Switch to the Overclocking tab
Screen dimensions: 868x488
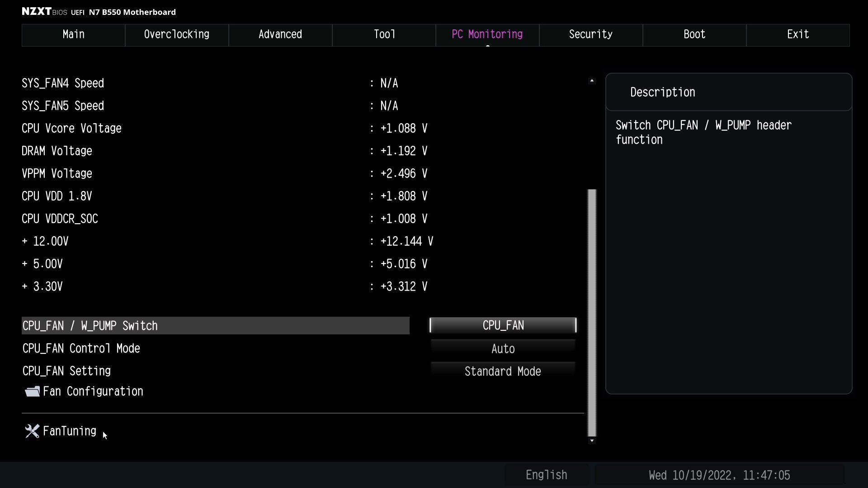(177, 35)
